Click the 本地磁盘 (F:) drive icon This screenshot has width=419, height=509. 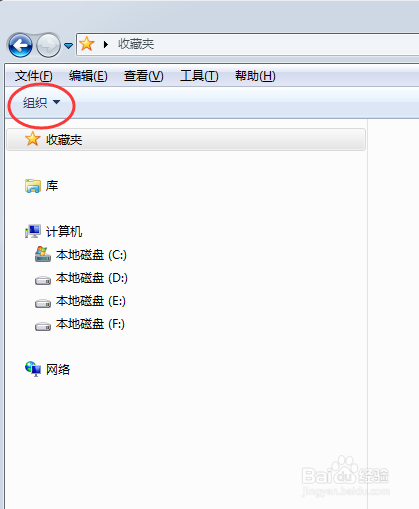[43, 326]
